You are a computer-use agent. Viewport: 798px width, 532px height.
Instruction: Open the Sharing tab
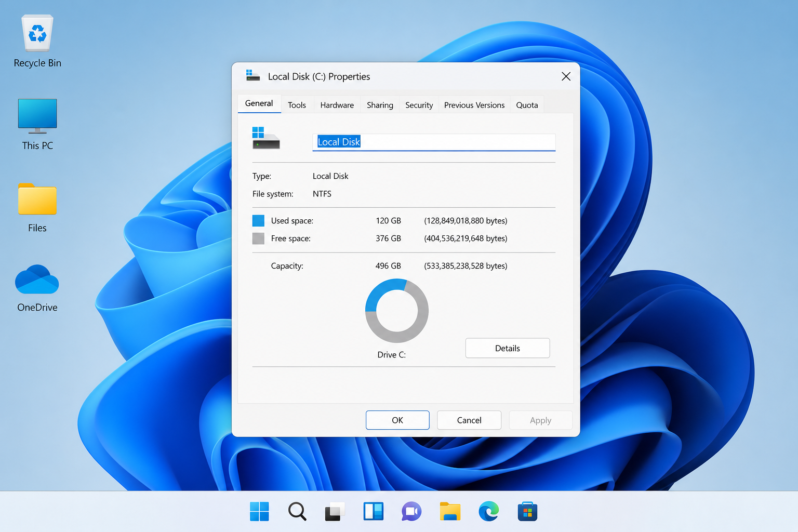(380, 105)
